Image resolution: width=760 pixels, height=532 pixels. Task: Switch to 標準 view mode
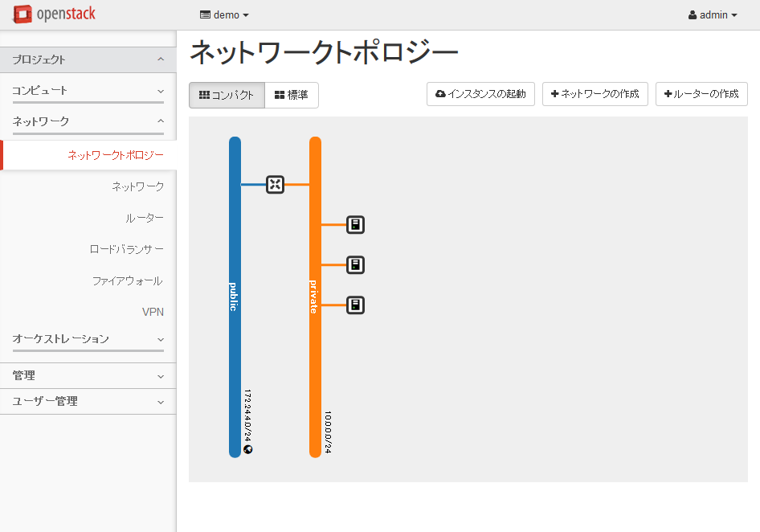[x=292, y=95]
